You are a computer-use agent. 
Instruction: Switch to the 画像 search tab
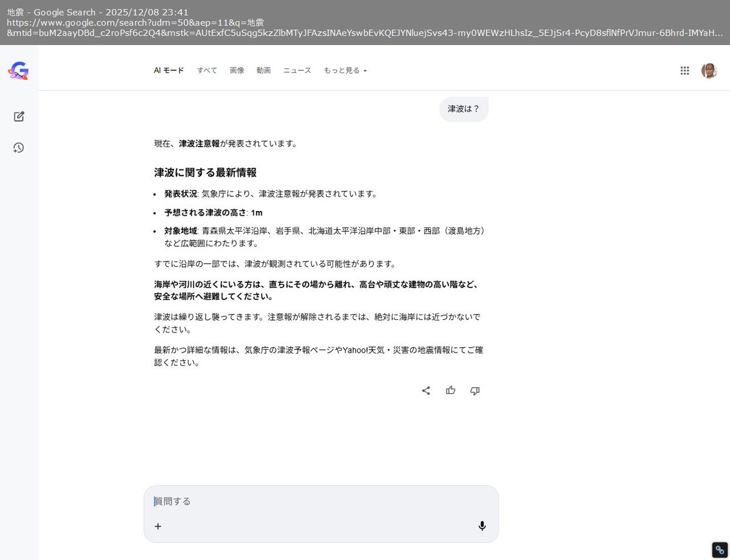click(237, 71)
